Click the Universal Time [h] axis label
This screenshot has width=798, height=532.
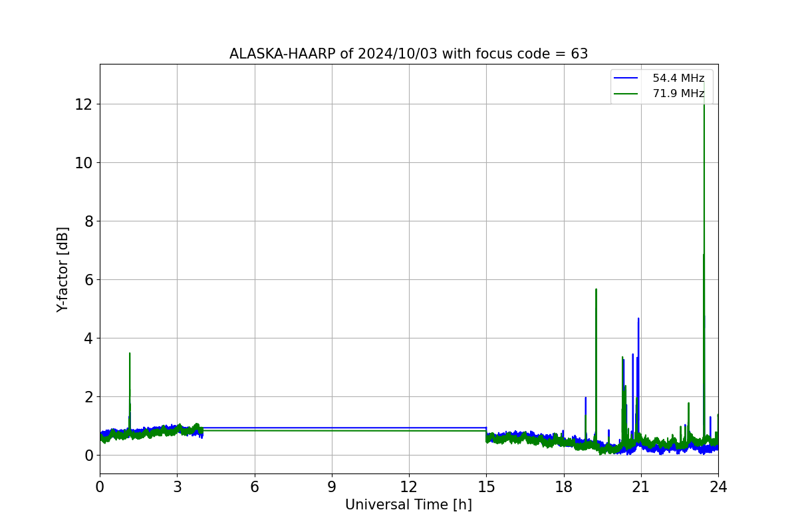coord(408,505)
